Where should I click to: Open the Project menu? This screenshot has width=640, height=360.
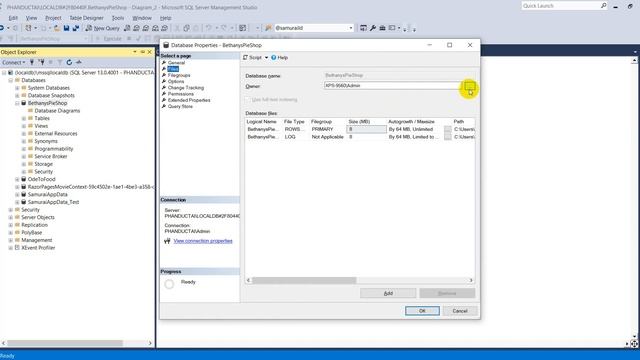point(53,18)
